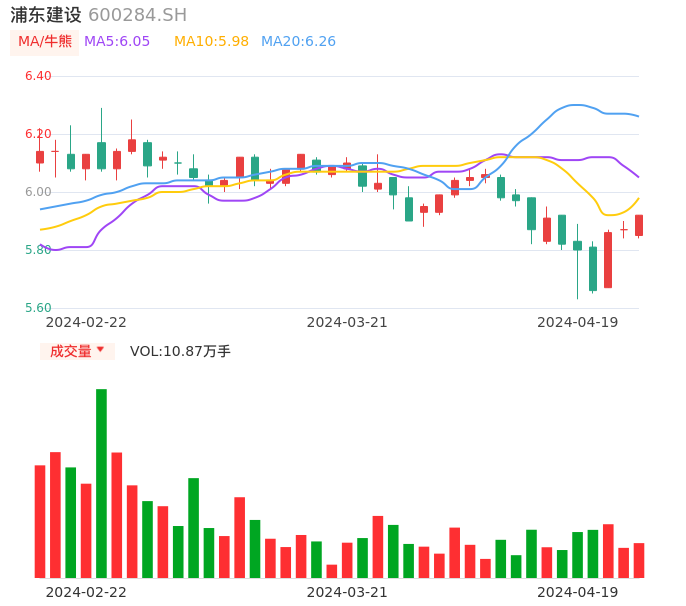
Task: Toggle the purple MA5:6.05 legend
Action: [x=117, y=42]
